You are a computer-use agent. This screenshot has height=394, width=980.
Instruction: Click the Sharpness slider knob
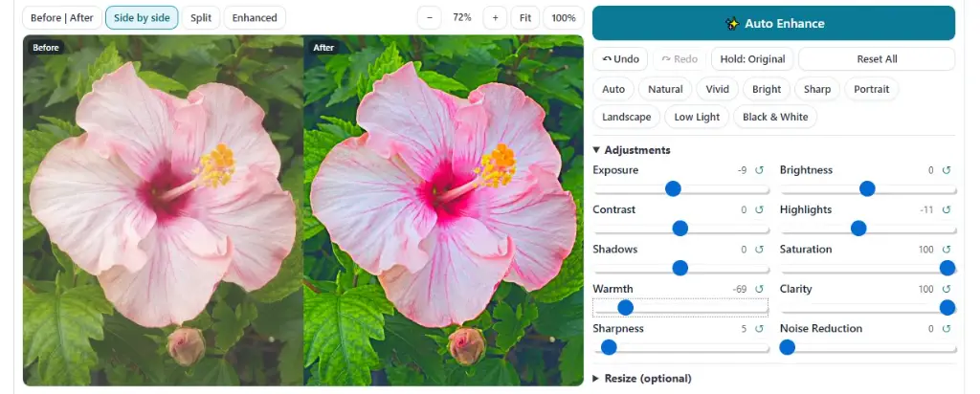(609, 347)
